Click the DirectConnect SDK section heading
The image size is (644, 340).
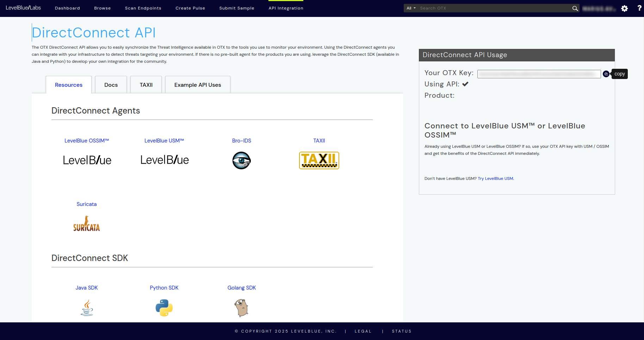90,258
